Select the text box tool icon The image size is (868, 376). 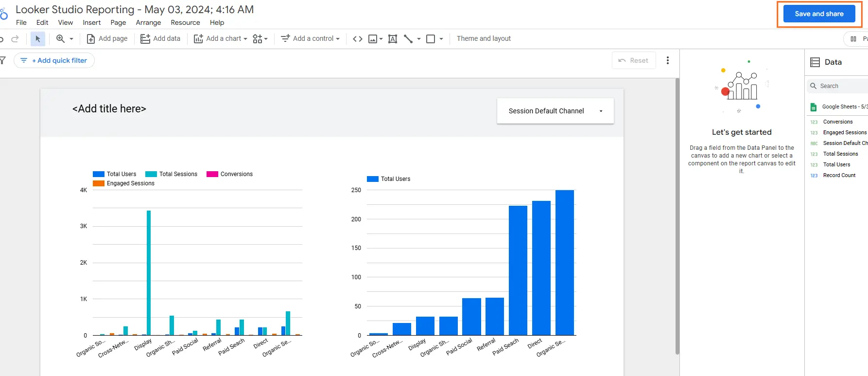click(x=393, y=39)
